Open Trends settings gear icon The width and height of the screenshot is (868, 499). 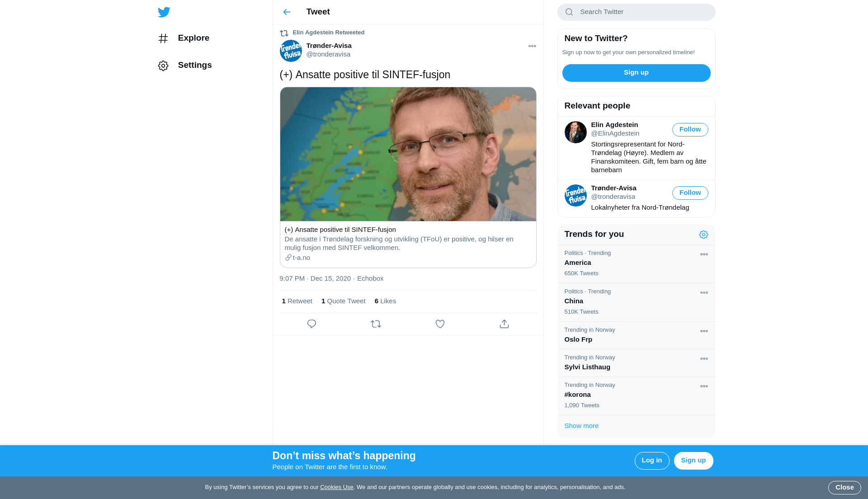[x=703, y=235]
